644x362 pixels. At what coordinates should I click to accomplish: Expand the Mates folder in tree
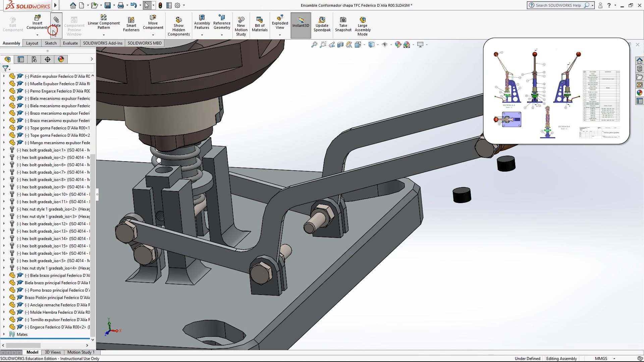pyautogui.click(x=4, y=334)
